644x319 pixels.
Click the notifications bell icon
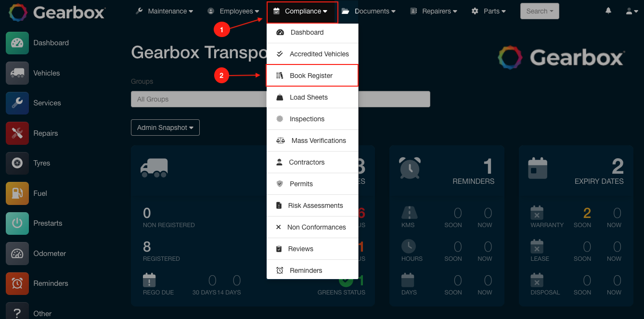608,11
